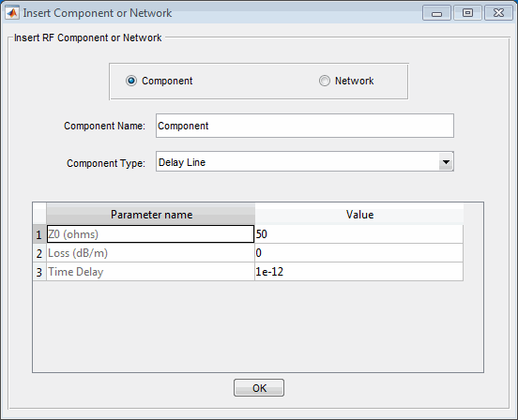Select the Parameter name column header
The image size is (518, 420).
pos(151,215)
